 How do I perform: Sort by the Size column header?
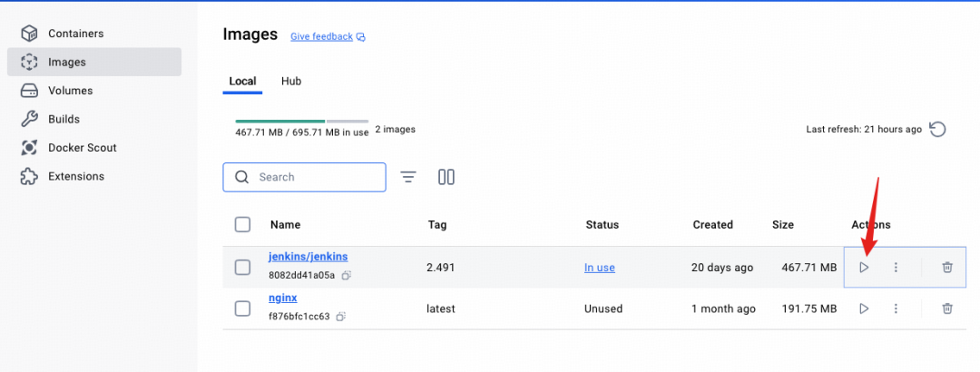point(782,224)
